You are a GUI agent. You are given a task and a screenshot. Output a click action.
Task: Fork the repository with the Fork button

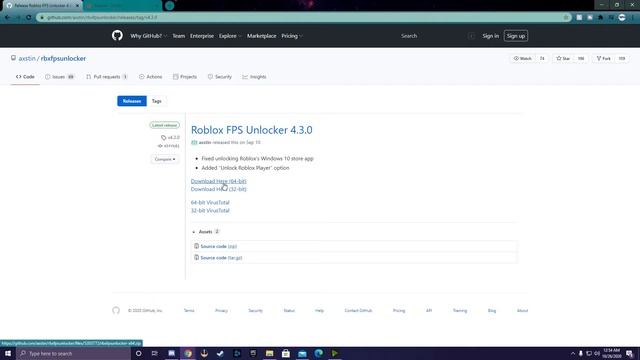[603, 58]
